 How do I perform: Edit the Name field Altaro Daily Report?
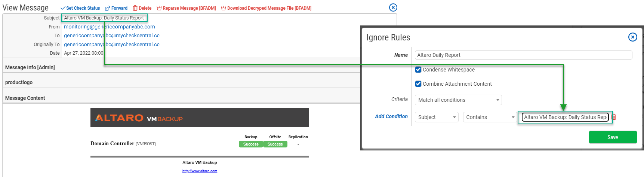(523, 55)
